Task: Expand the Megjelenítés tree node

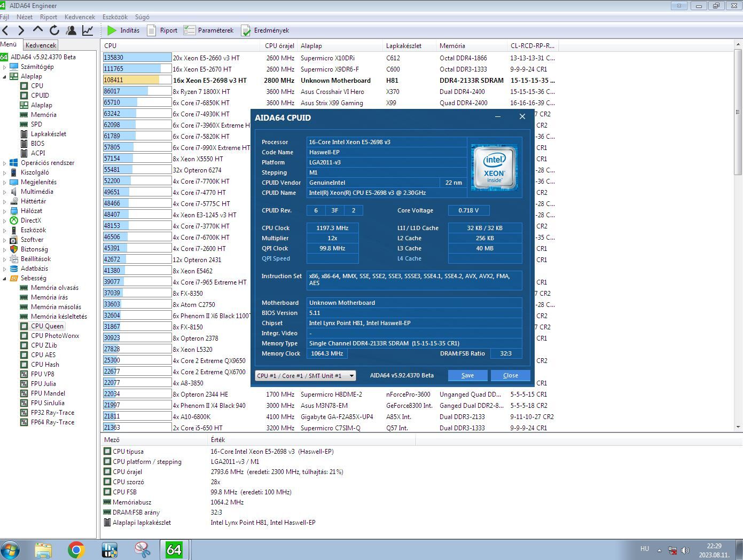Action: (x=4, y=182)
